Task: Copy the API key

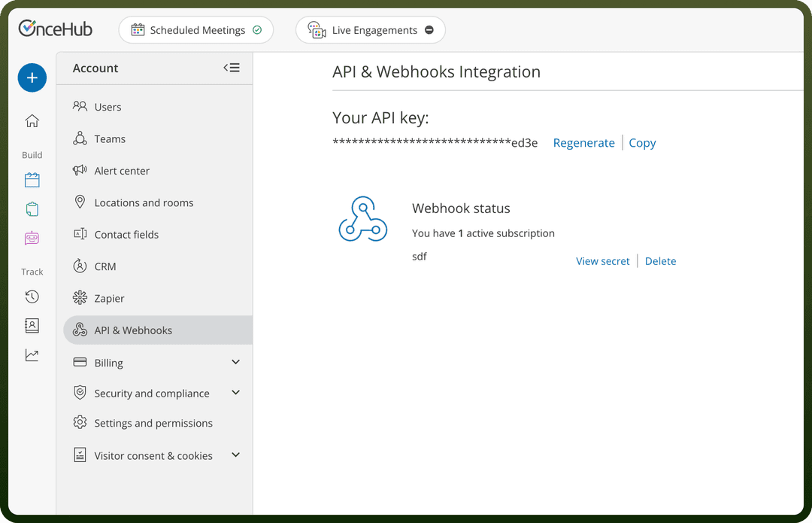Action: click(642, 143)
